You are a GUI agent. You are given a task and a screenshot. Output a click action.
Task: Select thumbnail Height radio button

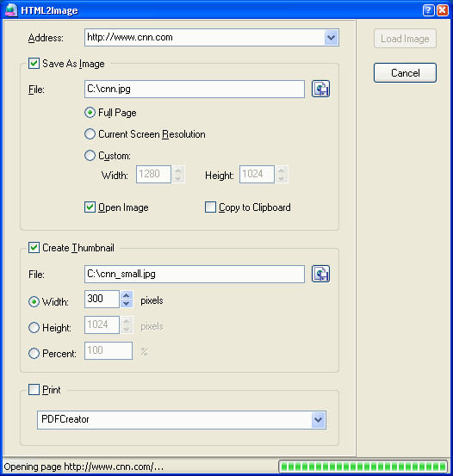34,328
